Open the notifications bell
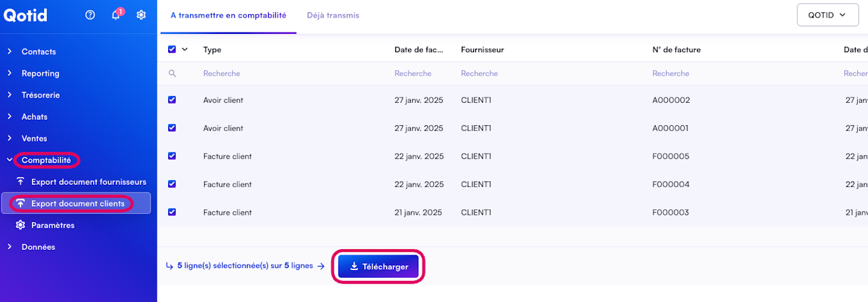Screen dimensions: 868x302 (116, 15)
